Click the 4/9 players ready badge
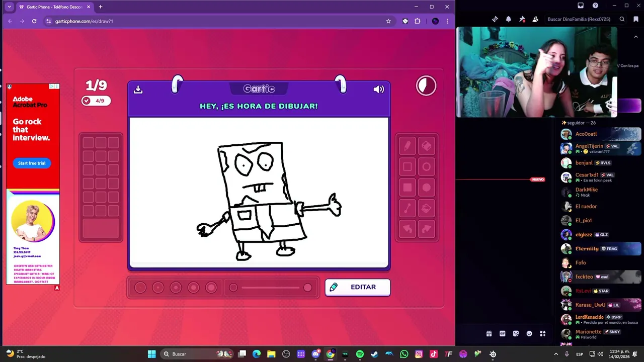644x362 pixels. (96, 101)
